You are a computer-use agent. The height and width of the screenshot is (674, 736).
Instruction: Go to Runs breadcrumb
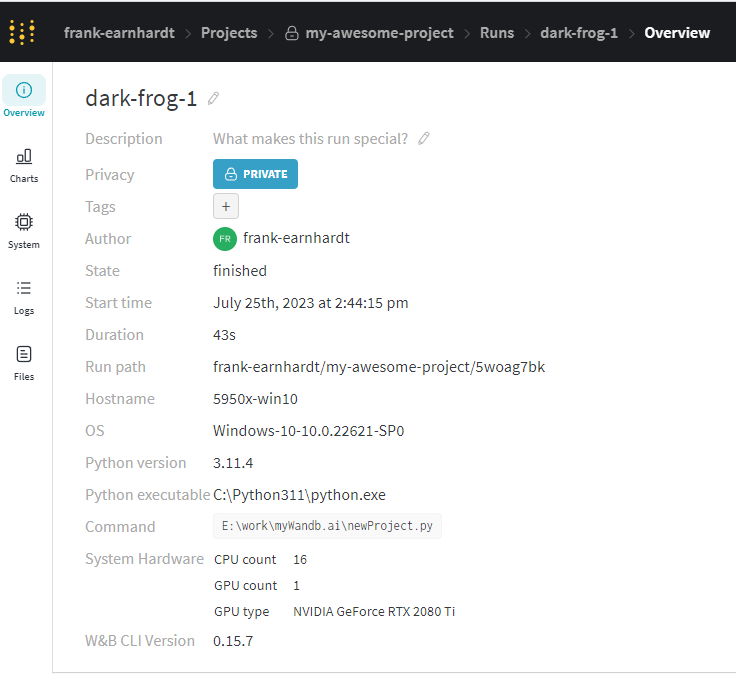[497, 33]
